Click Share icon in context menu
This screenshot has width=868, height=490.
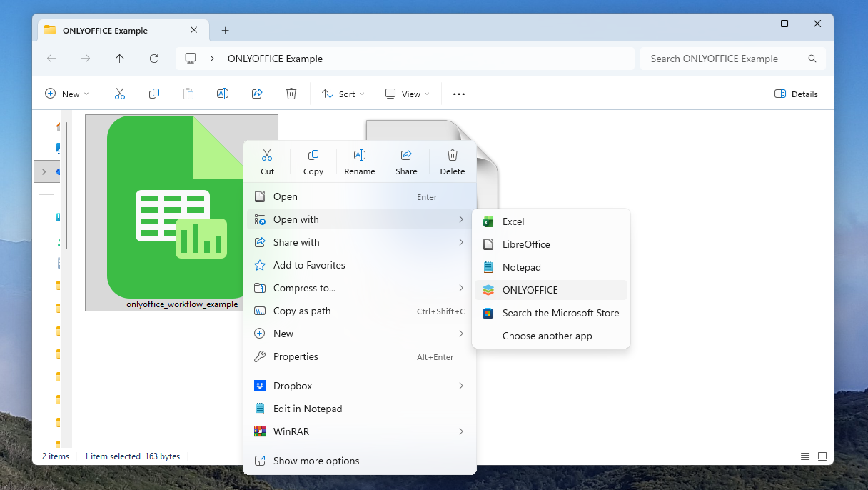pyautogui.click(x=406, y=156)
